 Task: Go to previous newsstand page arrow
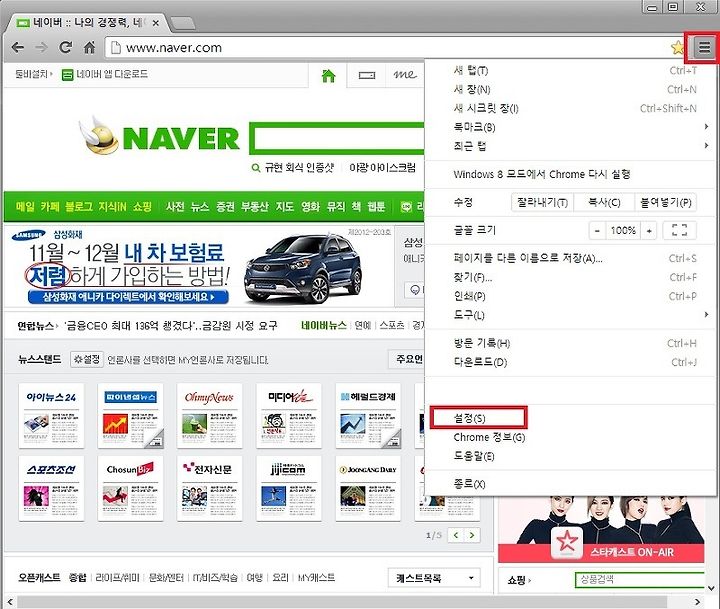(x=456, y=535)
